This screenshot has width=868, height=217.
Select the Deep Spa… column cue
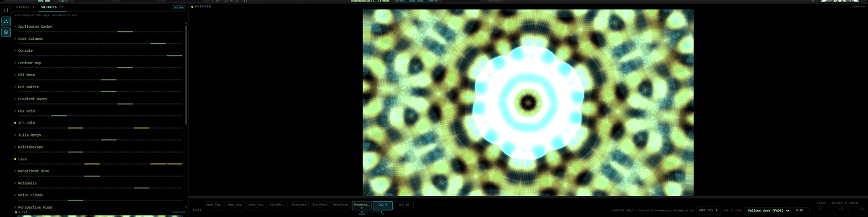[x=235, y=205]
